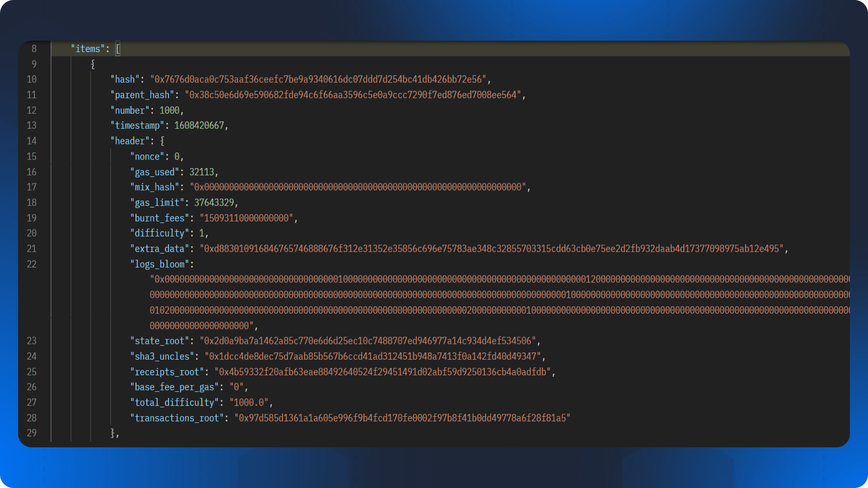Click the closing brace on line 29
Image resolution: width=868 pixels, height=488 pixels.
tap(113, 433)
